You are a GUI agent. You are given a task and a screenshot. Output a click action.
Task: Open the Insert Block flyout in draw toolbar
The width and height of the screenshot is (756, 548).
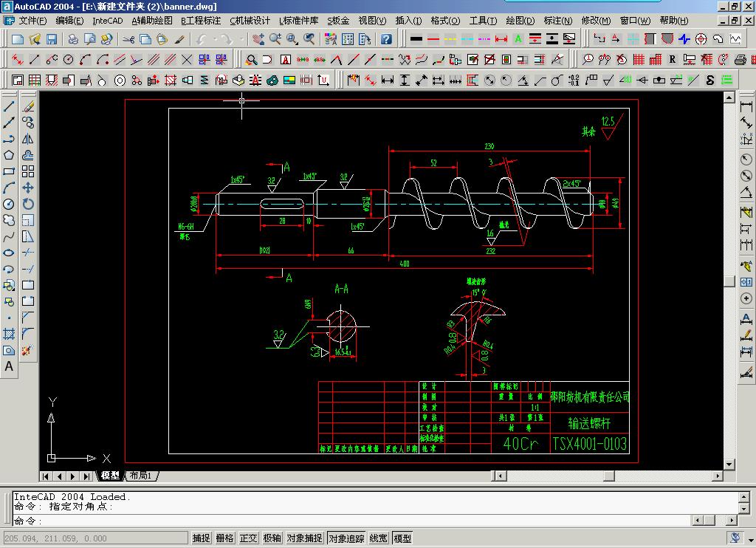pyautogui.click(x=9, y=285)
